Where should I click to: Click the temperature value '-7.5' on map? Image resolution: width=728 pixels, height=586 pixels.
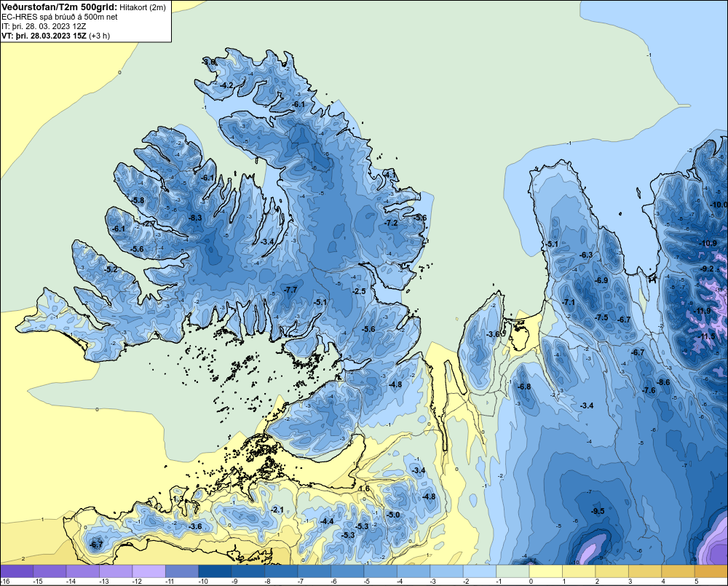(601, 317)
